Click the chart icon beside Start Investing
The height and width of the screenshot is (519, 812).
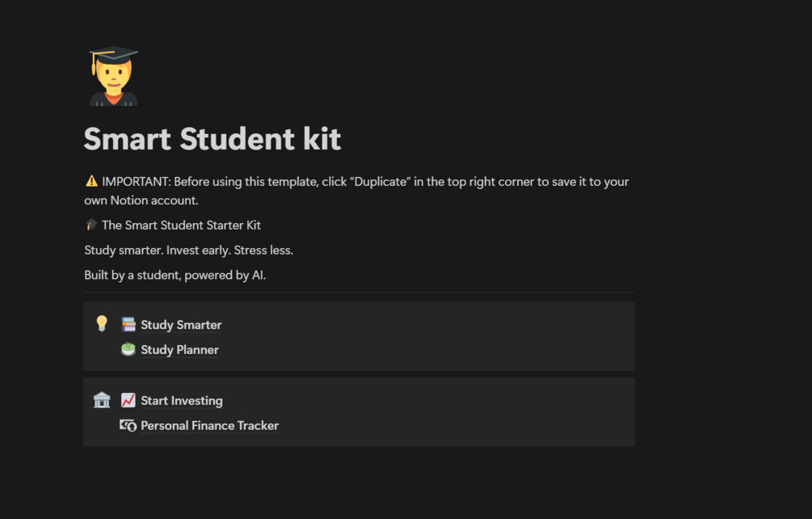(128, 400)
